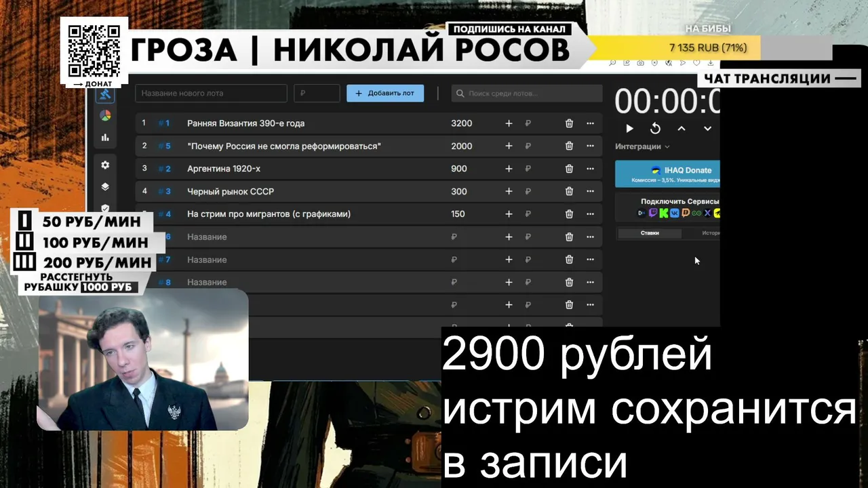Screen dimensions: 868x488
Task: Select the lot title Аргентина 1920-х
Action: point(224,169)
